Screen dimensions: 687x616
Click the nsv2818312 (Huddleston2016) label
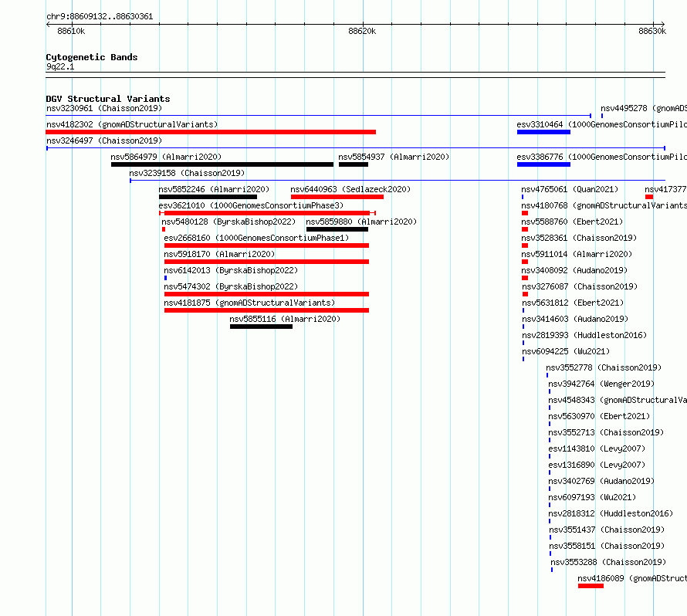point(611,513)
